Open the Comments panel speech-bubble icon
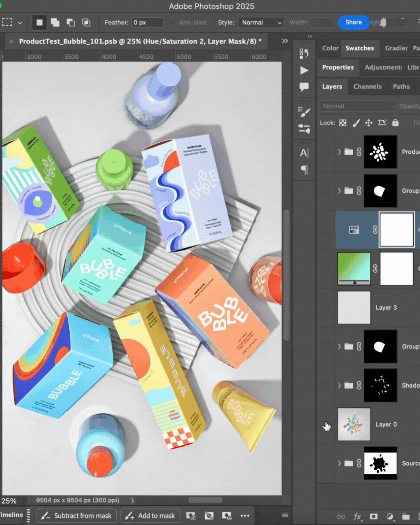The image size is (420, 525). tap(304, 87)
